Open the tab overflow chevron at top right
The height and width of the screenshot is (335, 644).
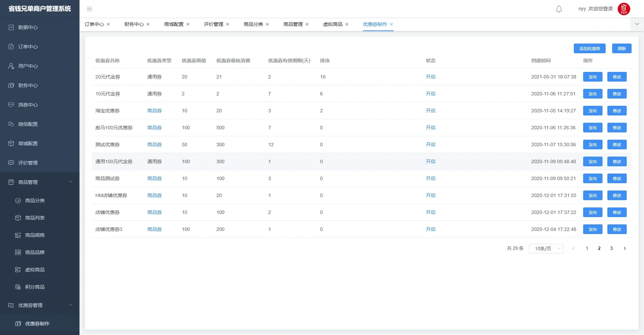click(x=637, y=24)
